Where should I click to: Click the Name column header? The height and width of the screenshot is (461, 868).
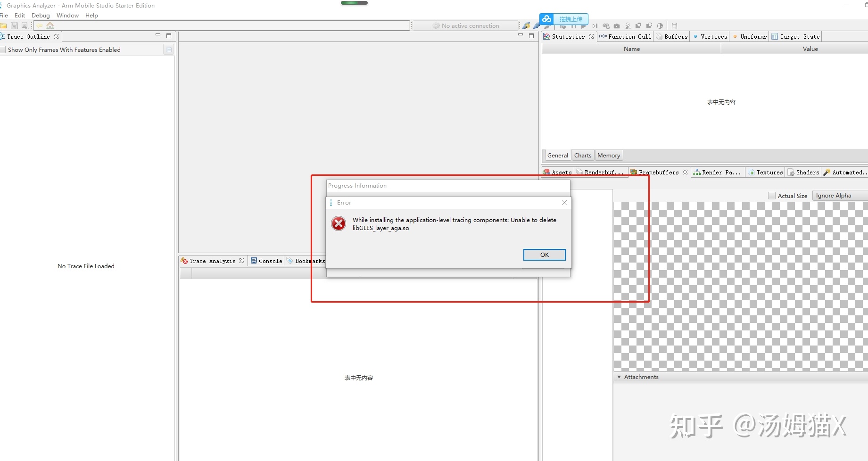click(x=632, y=49)
